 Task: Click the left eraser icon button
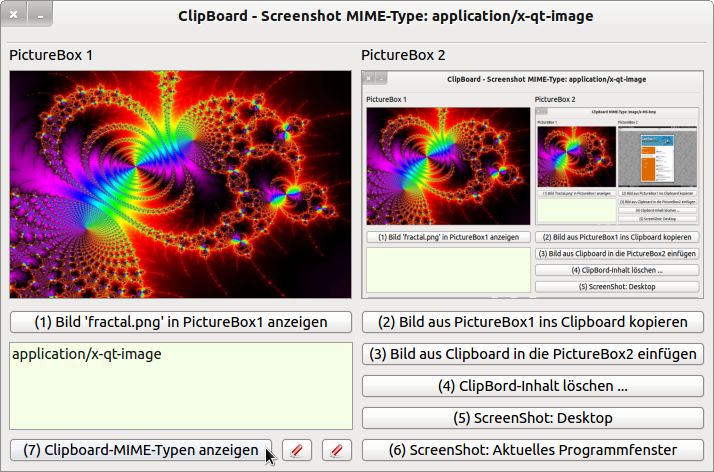coord(297,450)
